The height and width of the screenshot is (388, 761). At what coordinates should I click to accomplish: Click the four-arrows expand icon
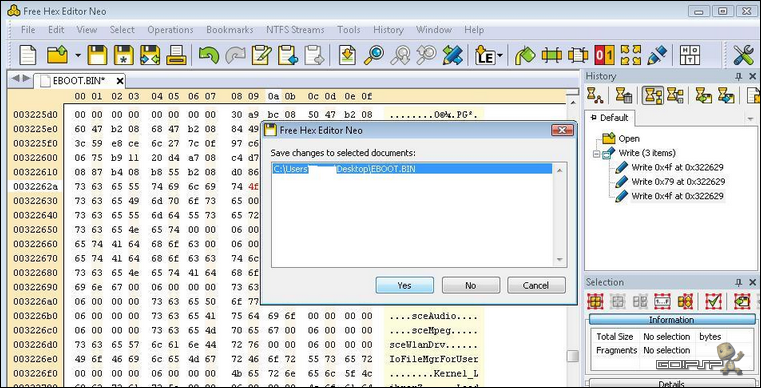tap(630, 55)
